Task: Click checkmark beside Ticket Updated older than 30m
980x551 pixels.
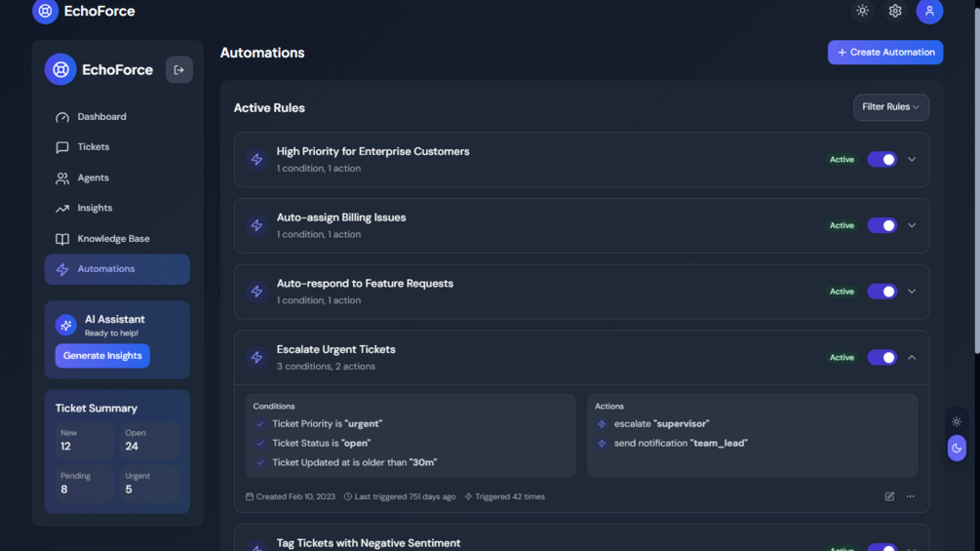Action: pyautogui.click(x=260, y=463)
